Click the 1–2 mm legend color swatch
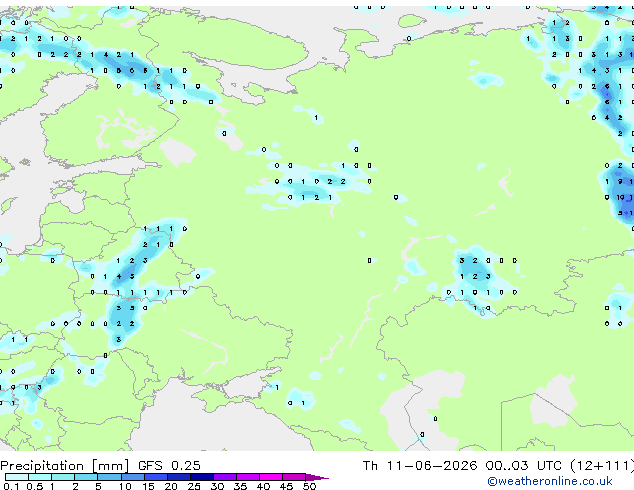The width and height of the screenshot is (634, 490). tap(63, 477)
